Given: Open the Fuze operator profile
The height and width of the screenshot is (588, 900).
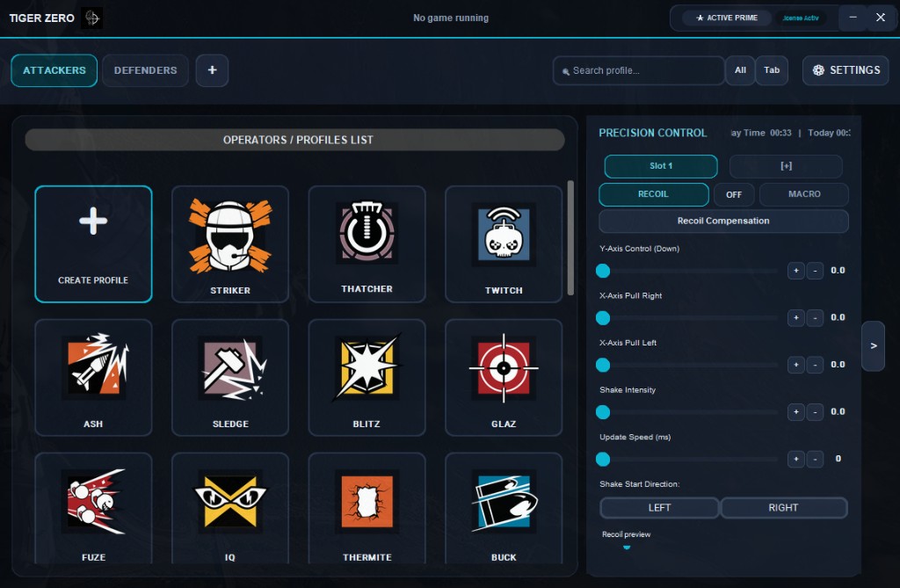Looking at the screenshot, I should click(x=93, y=508).
